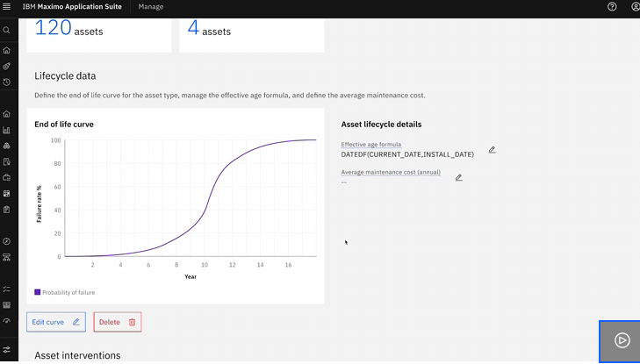Click the Failure rate % axis label

40,203
